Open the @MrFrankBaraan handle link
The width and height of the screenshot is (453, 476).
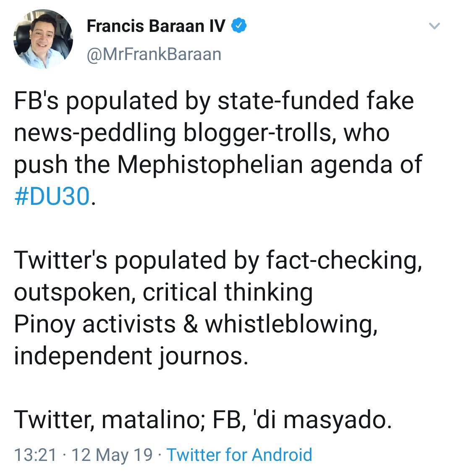tap(154, 55)
